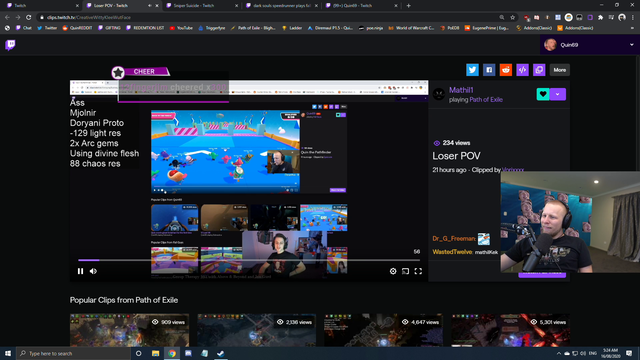Copy the clip link icon
Viewport: 640px width, 360px height.
click(x=539, y=70)
